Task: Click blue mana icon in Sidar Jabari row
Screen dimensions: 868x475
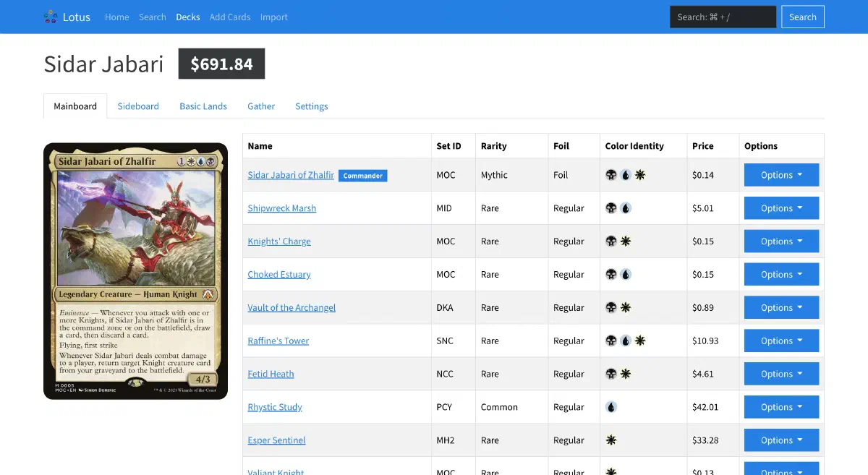Action: (x=626, y=175)
